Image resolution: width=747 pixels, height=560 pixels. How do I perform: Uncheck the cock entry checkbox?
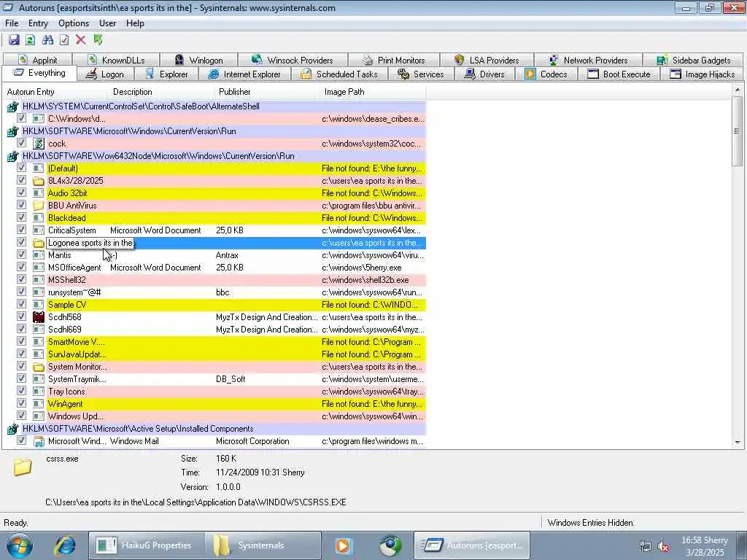(x=21, y=143)
